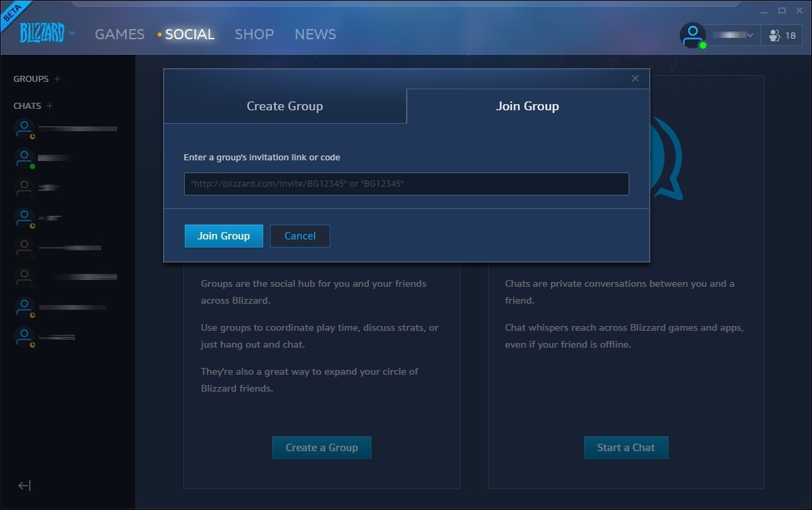812x510 pixels.
Task: Close the Join Group dialog
Action: (635, 78)
